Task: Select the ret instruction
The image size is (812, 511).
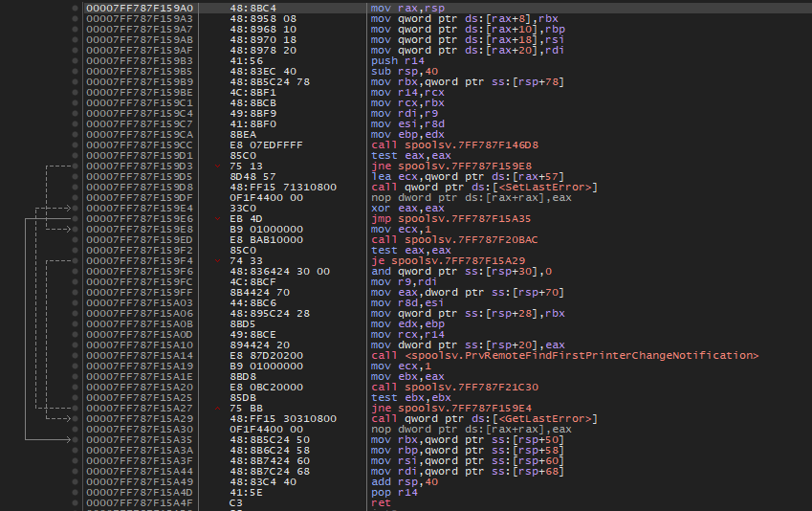Action: click(382, 503)
